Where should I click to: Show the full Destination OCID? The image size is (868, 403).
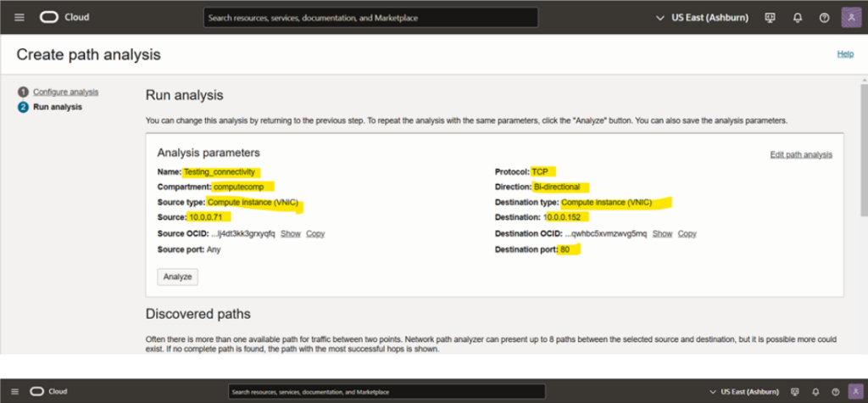[x=662, y=233]
